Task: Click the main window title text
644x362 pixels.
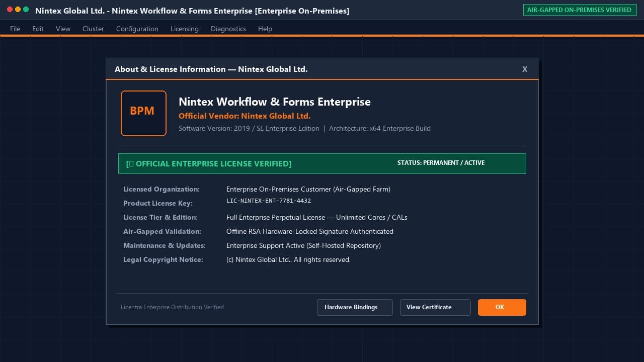Action: point(192,11)
